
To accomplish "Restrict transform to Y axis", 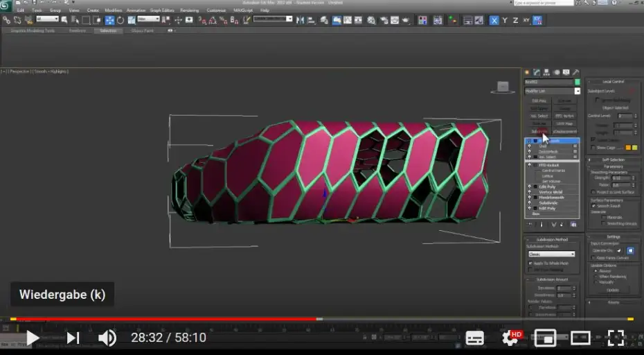I will pos(505,19).
